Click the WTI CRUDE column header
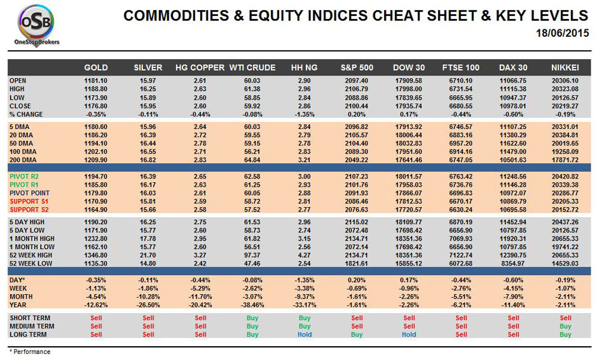This screenshot has width=604, height=364. (252, 68)
